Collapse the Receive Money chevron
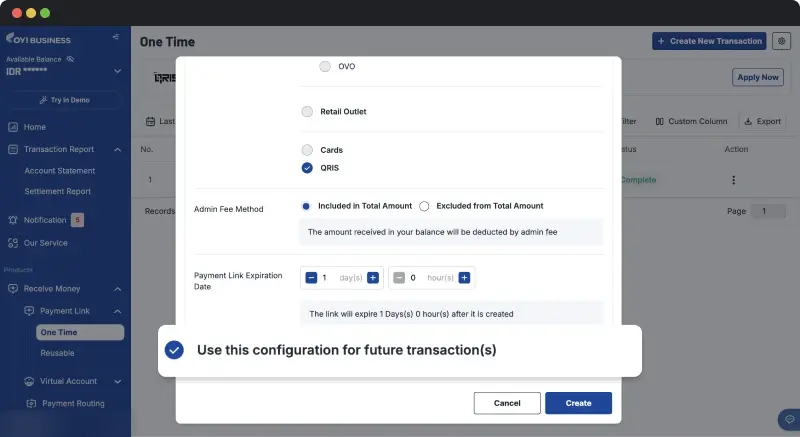Screen dimensions: 800x437 (x=117, y=289)
